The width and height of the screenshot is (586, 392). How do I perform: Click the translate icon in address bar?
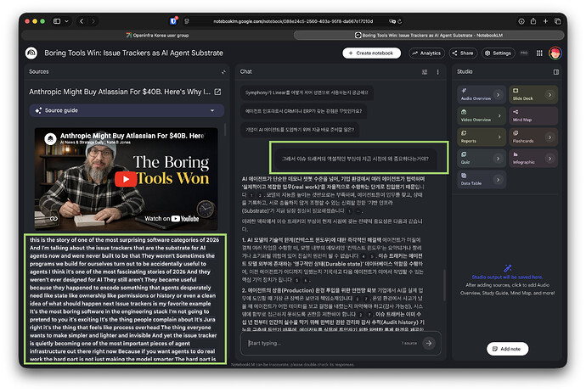point(392,21)
